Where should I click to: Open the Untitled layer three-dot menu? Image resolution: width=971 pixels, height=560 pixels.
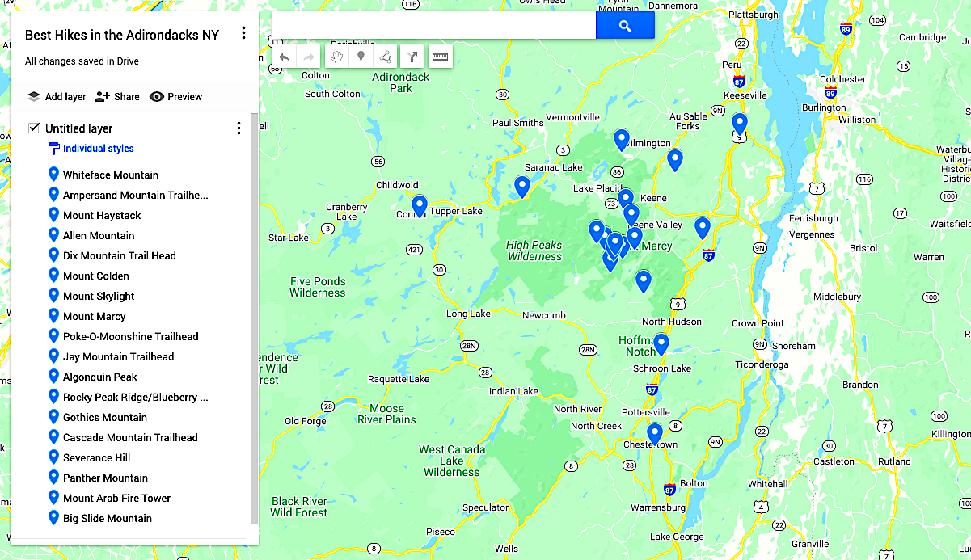pos(239,128)
